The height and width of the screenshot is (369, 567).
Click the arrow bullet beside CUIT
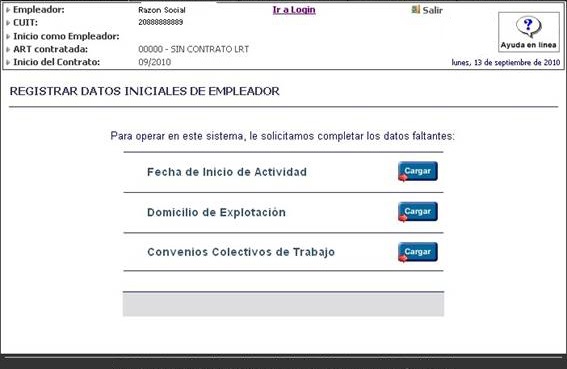[8, 23]
